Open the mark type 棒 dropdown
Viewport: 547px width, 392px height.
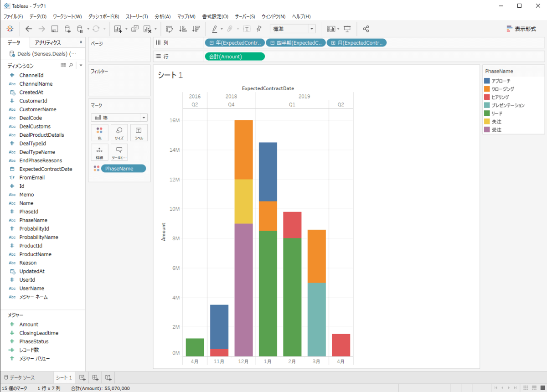144,118
